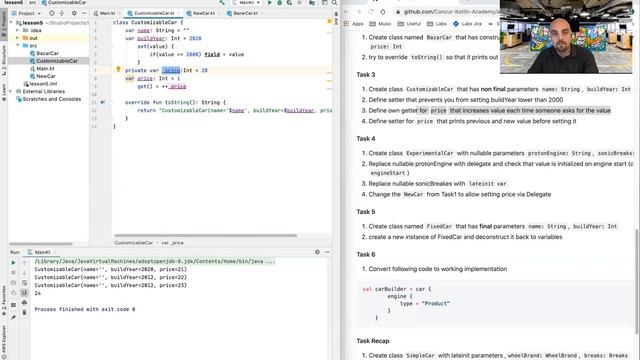The height and width of the screenshot is (360, 640).
Task: Click the layout icon in Run panel sidebar
Action: pyautogui.click(x=13, y=305)
